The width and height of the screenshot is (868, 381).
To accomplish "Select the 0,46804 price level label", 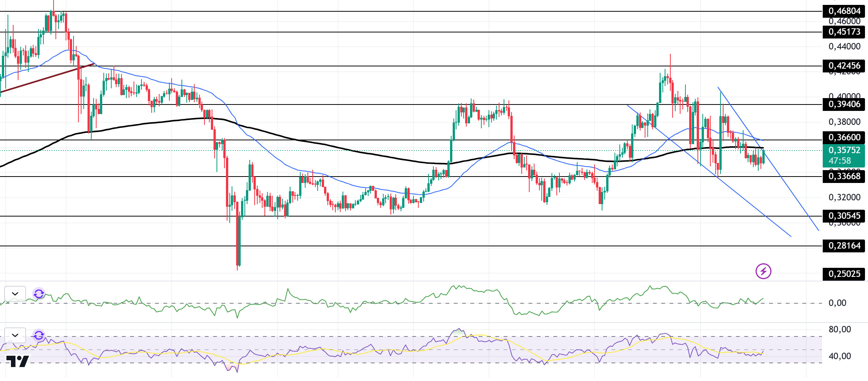I will tap(844, 11).
